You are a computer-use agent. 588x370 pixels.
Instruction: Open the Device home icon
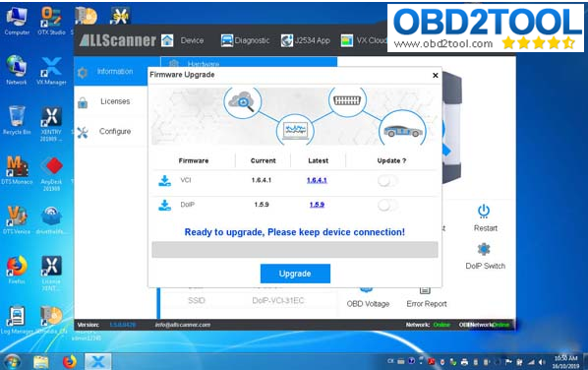click(x=167, y=40)
